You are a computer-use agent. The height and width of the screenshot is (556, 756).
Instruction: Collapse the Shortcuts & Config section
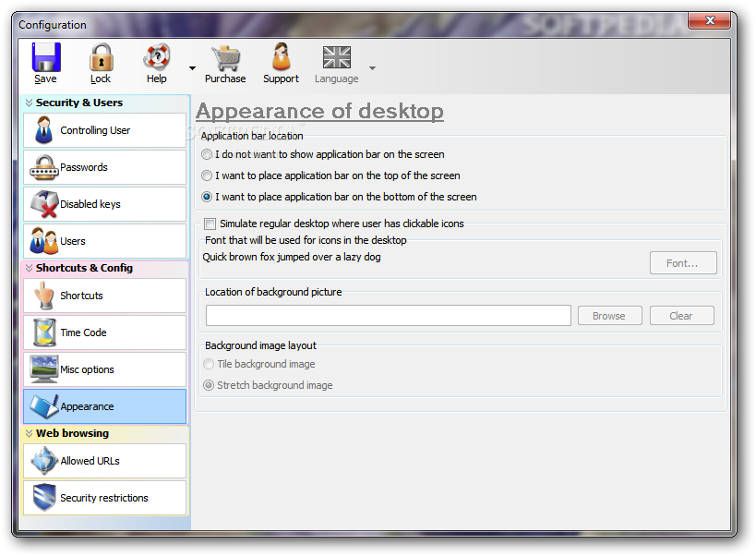tap(29, 268)
